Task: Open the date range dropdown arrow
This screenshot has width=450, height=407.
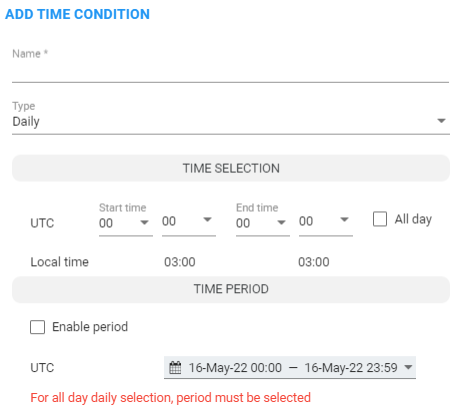Action: click(x=408, y=367)
